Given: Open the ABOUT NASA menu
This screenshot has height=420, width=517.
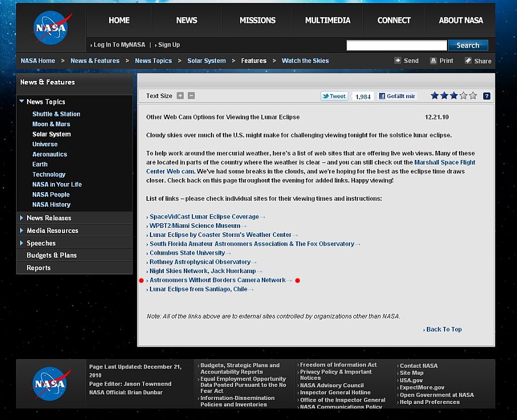Looking at the screenshot, I should 461,21.
